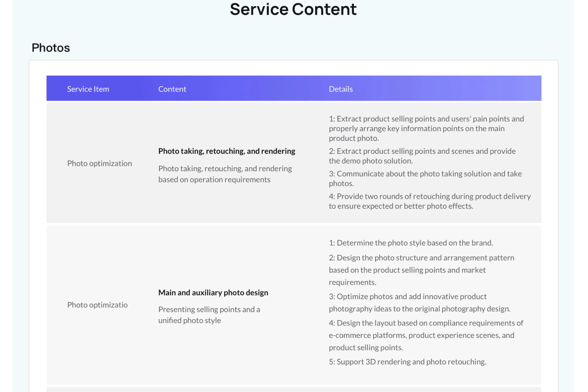Click 'Main and auxiliary photo design' bold title
Image resolution: width=588 pixels, height=392 pixels.
point(213,293)
